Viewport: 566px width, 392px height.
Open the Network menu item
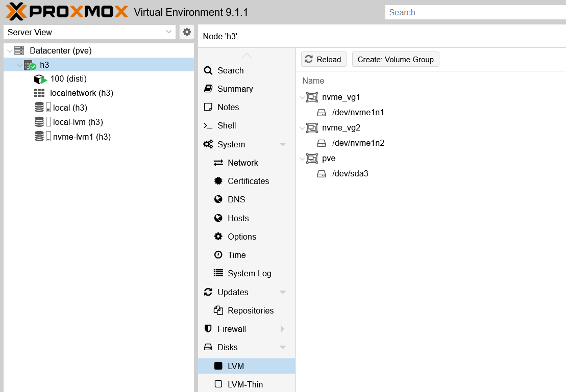point(247,163)
